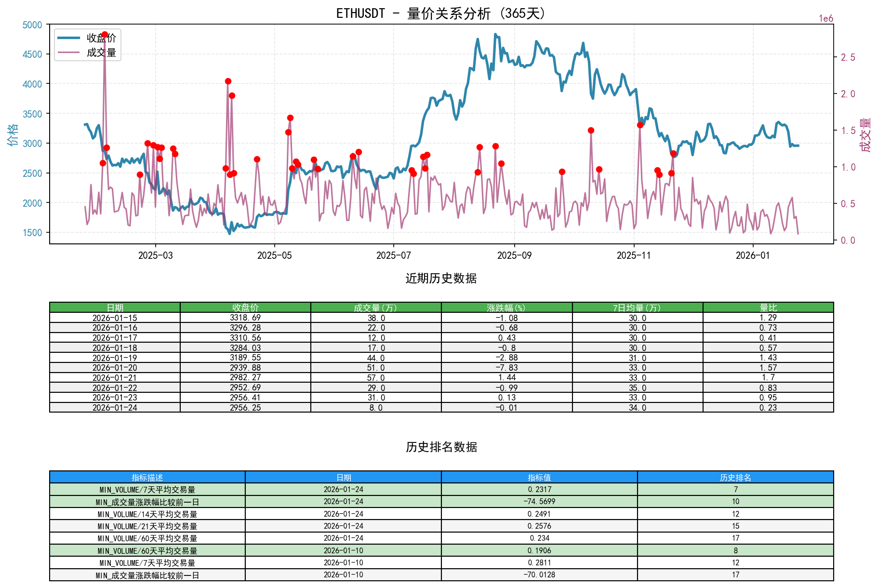878x588 pixels.
Task: Select the red marker on the February volume spike
Action: click(104, 34)
